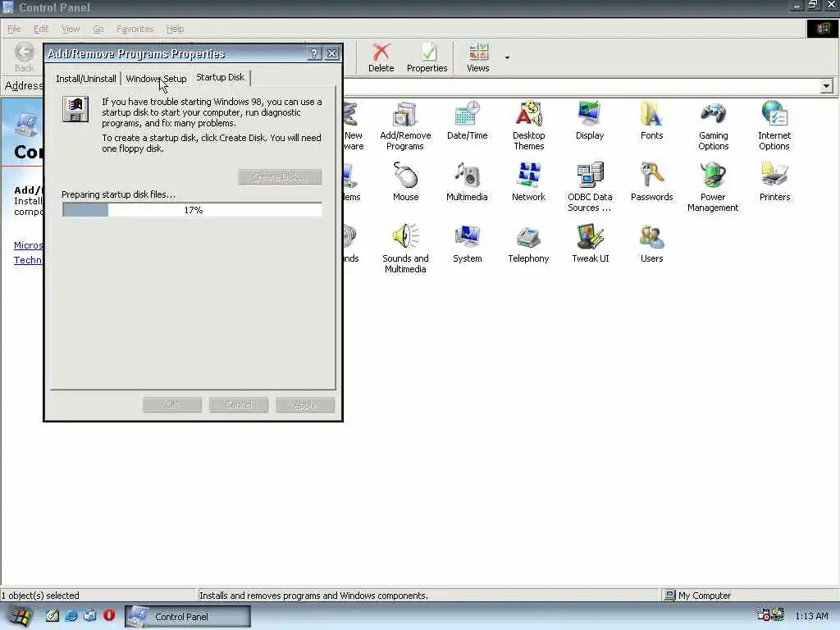
Task: Click the Create Disk button
Action: (x=280, y=177)
